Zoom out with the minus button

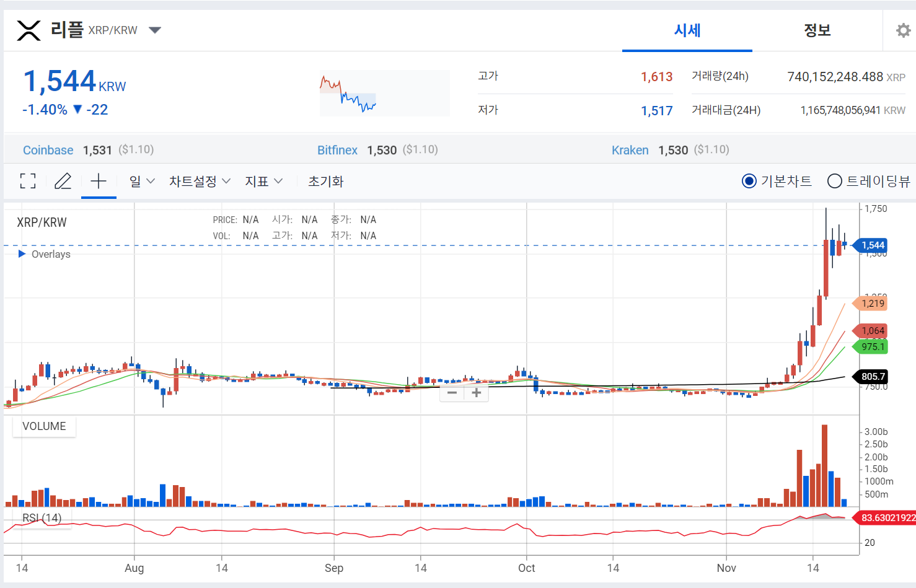(x=452, y=393)
